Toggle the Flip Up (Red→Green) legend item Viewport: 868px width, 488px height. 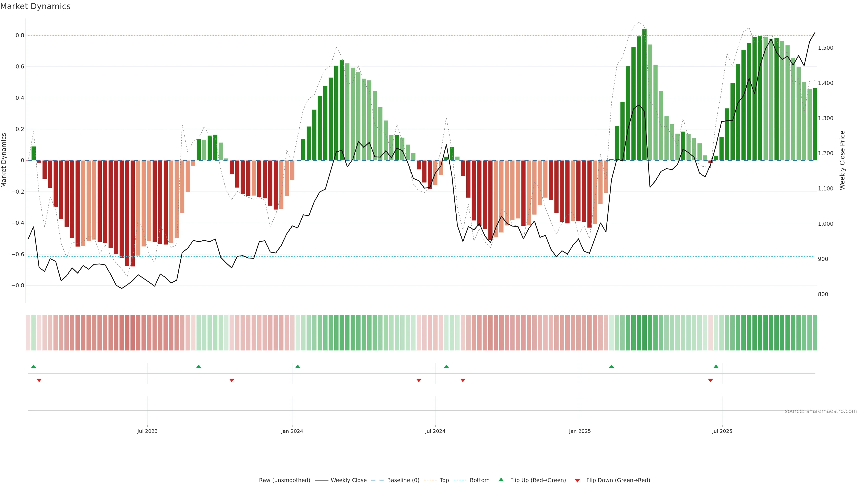[x=538, y=480]
